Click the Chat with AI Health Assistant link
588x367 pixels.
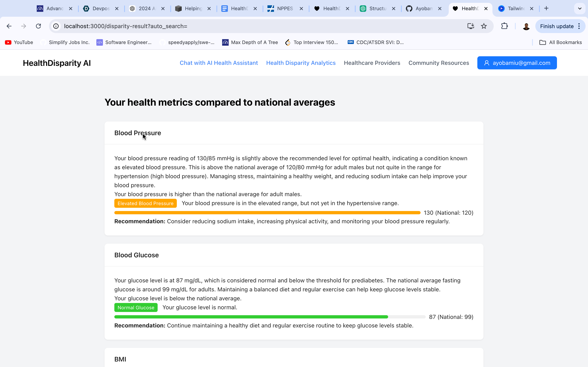point(219,63)
